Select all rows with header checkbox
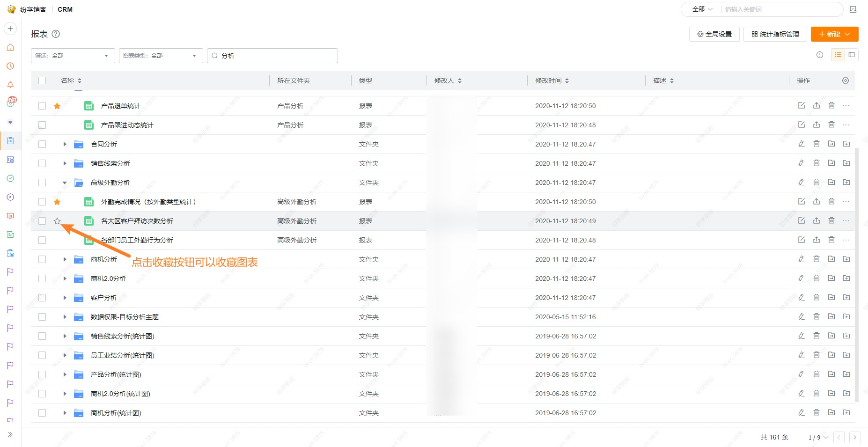 42,80
